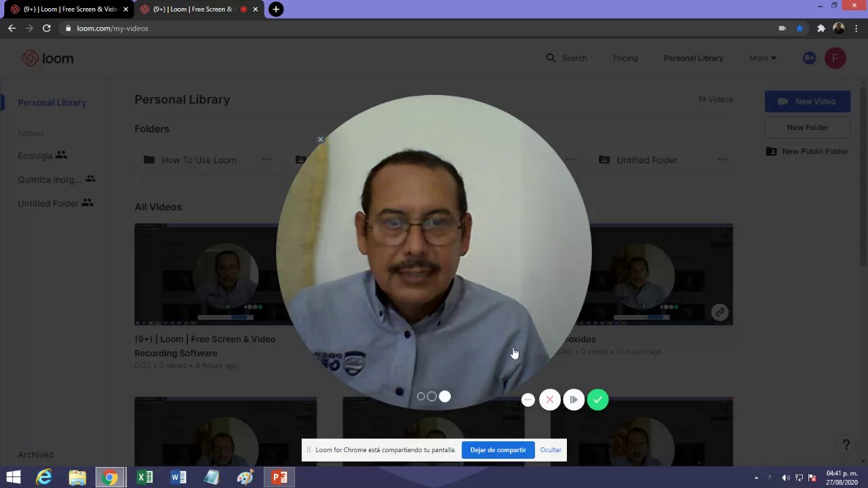Viewport: 868px width, 488px height.
Task: Open Word from the taskbar
Action: coord(178,478)
